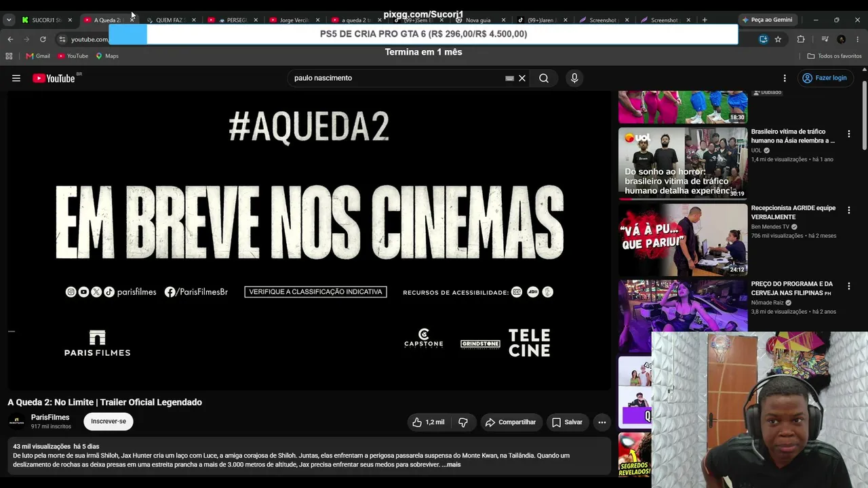The width and height of the screenshot is (868, 488).
Task: Click Fazer login button
Action: [825, 78]
